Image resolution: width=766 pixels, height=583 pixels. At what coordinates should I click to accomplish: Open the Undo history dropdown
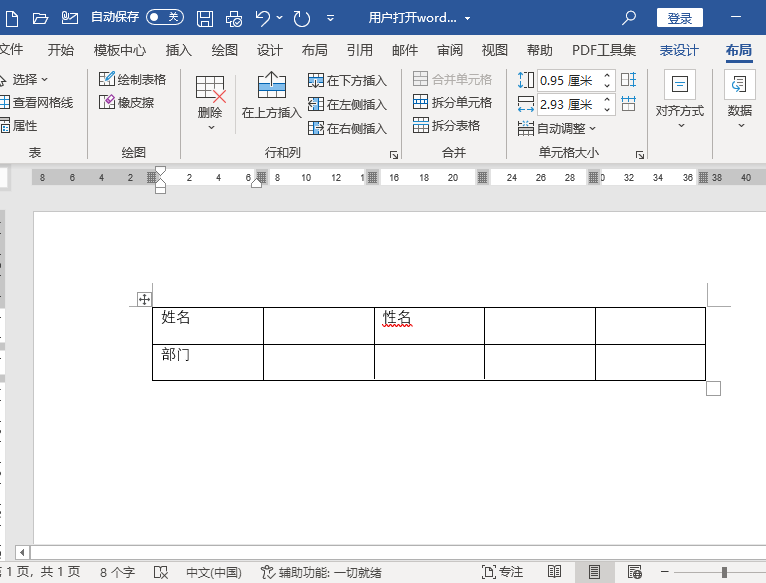click(279, 18)
